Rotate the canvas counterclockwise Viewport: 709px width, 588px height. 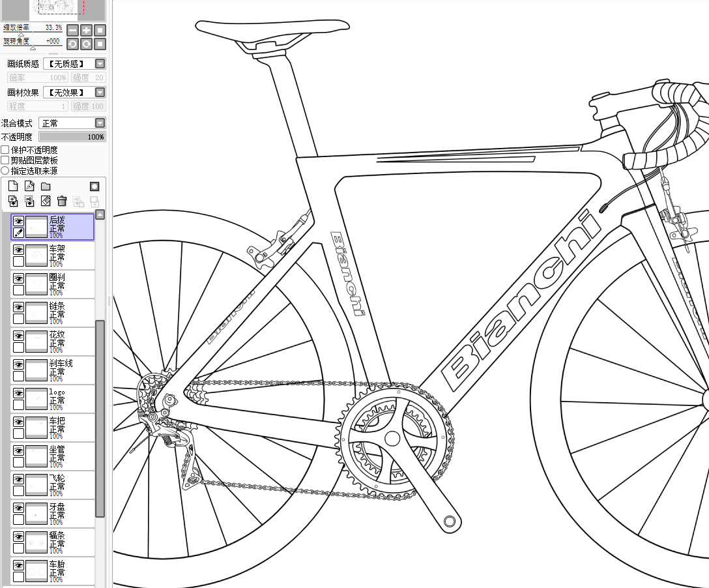(73, 44)
